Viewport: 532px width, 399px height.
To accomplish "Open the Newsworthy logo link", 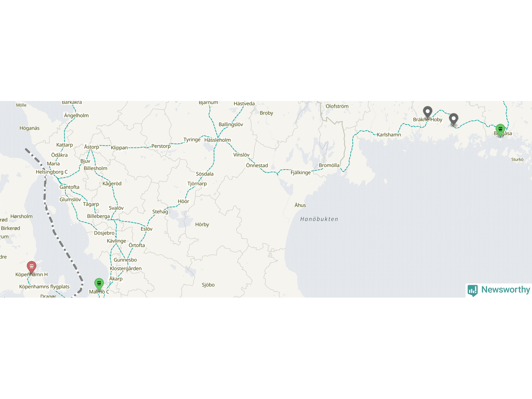I will [499, 290].
